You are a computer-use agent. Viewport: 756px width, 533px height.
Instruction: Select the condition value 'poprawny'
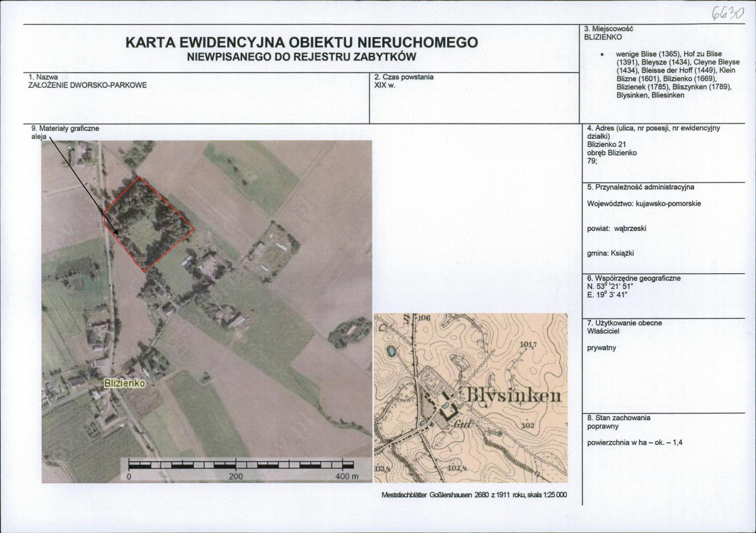[603, 426]
